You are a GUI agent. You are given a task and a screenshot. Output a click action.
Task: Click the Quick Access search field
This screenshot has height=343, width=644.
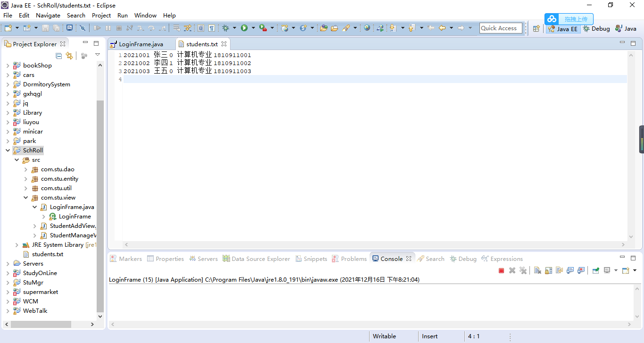(501, 28)
